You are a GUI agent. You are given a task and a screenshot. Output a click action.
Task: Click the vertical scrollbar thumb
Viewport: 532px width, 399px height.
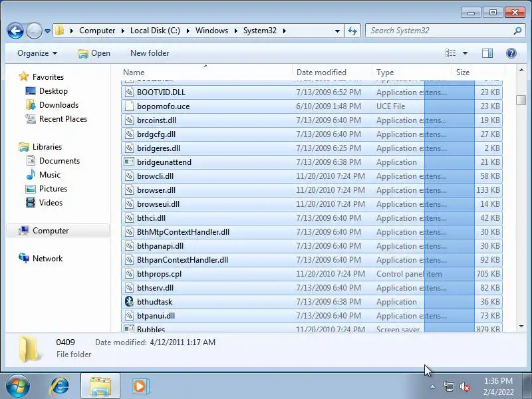(x=521, y=100)
